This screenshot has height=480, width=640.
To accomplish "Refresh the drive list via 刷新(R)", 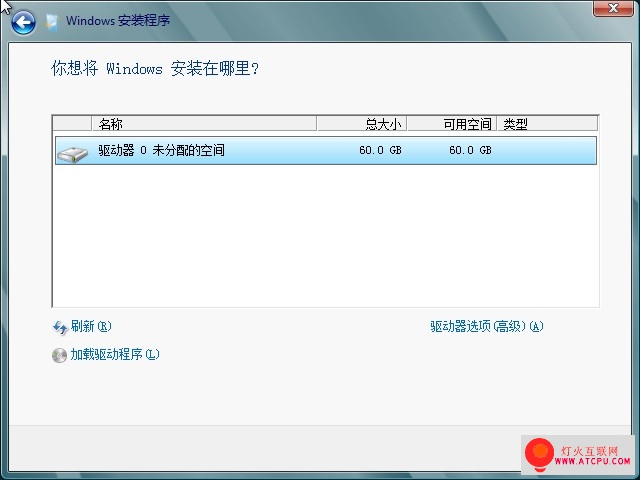I will [91, 326].
